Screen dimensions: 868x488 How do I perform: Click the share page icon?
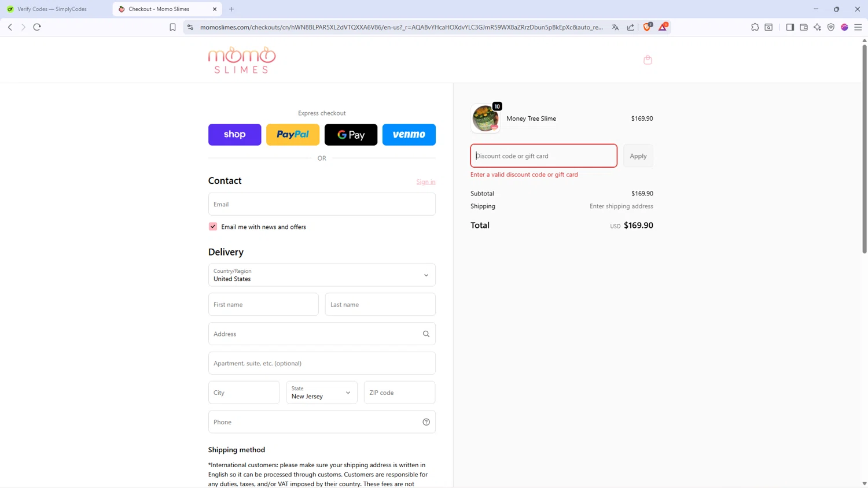click(630, 27)
